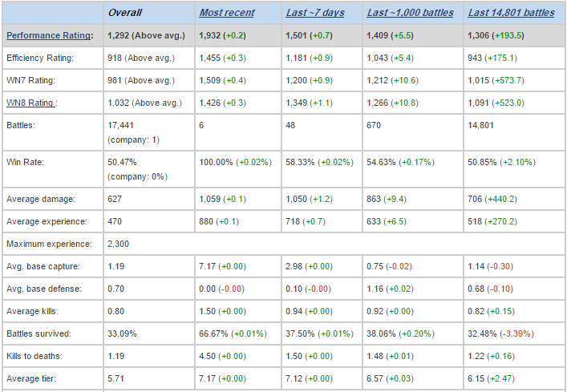Open the Last ~1,000 battles link
Screen dimensions: 567x392
410,13
